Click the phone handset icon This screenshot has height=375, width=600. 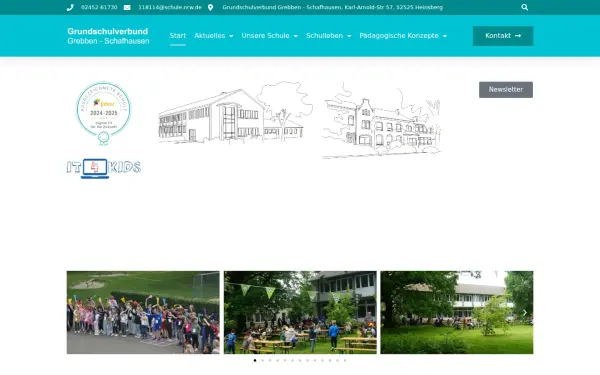[x=70, y=7]
